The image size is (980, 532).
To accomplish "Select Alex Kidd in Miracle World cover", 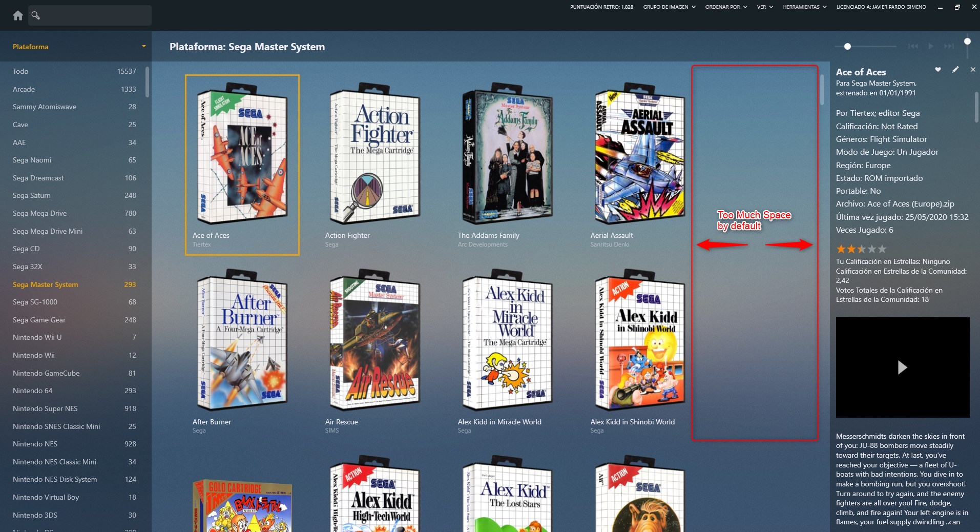I will (507, 340).
